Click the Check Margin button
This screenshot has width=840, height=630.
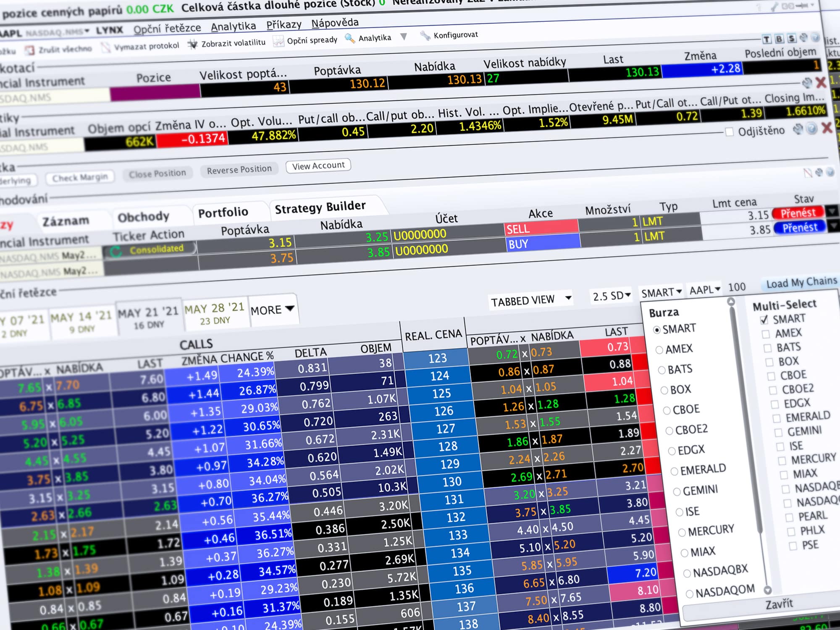pos(80,178)
